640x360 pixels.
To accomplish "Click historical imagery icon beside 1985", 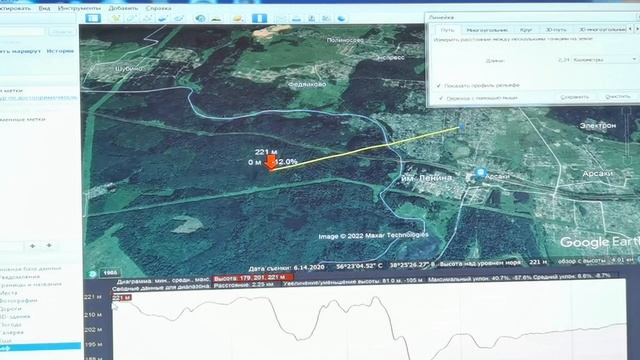I will [x=93, y=273].
